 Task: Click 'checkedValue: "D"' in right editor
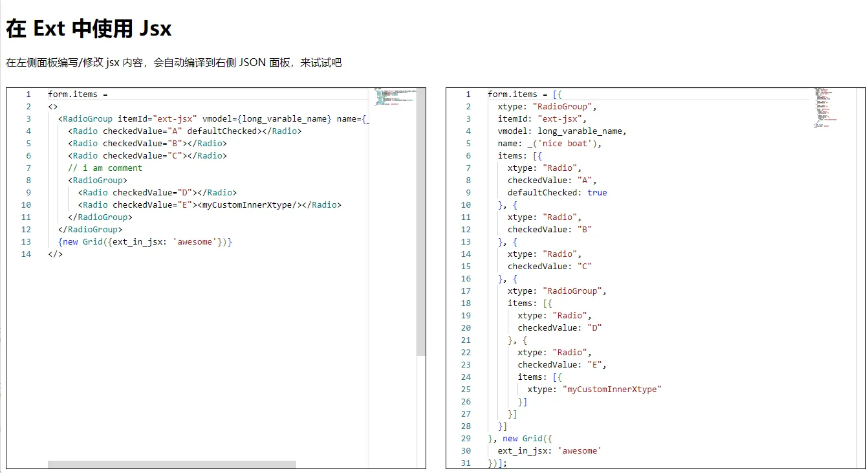coord(560,328)
